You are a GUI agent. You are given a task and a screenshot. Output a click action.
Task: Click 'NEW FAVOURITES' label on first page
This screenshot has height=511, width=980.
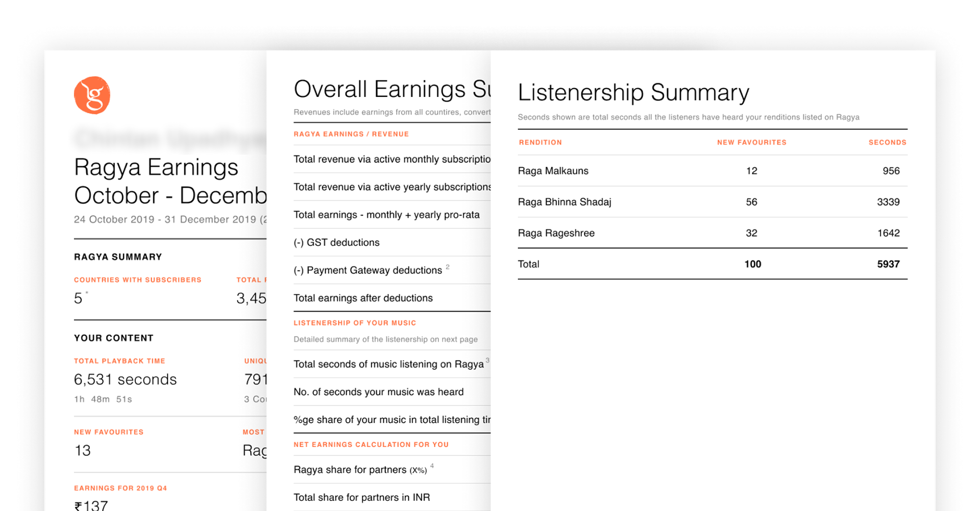tap(109, 432)
